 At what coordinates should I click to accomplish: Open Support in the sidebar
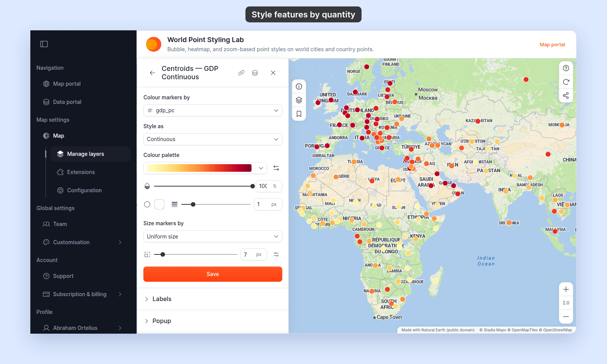[83, 276]
